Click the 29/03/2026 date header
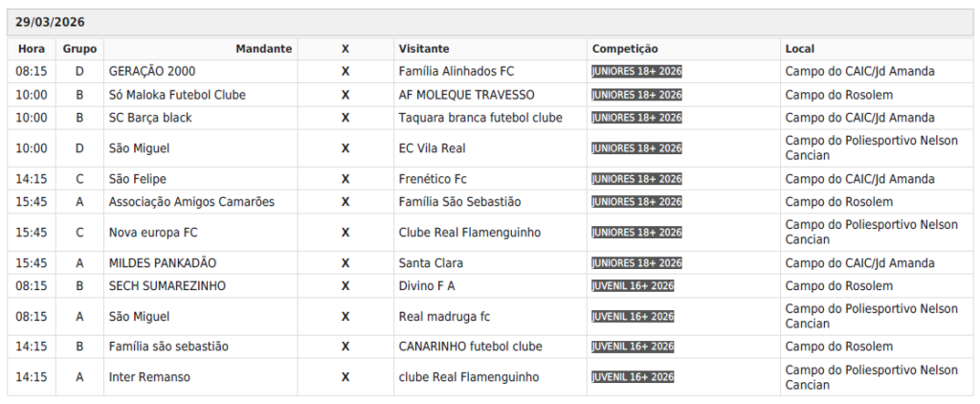The height and width of the screenshot is (404, 980). click(48, 22)
